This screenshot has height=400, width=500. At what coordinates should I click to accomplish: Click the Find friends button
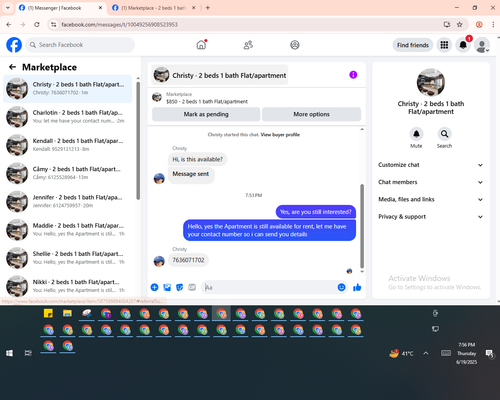point(413,45)
